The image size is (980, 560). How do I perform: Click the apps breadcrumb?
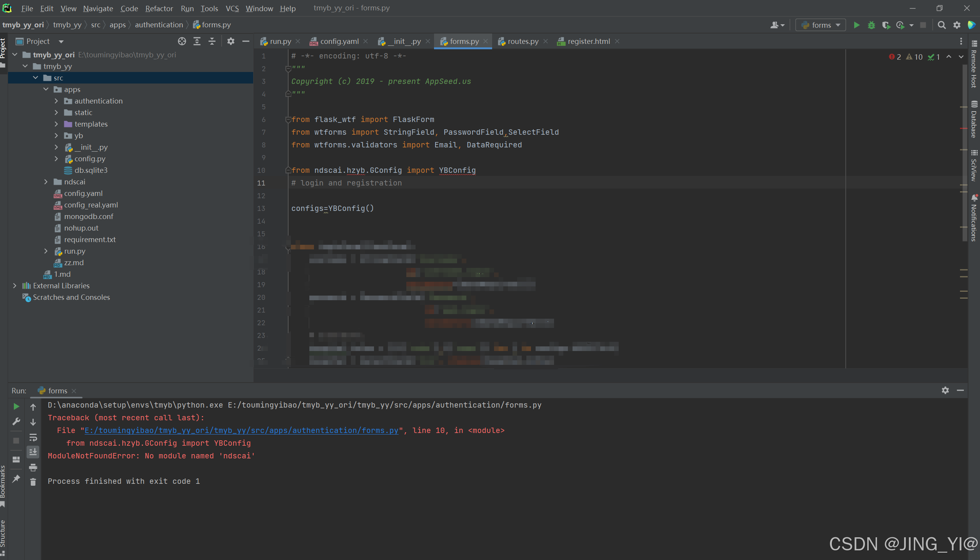tap(117, 25)
